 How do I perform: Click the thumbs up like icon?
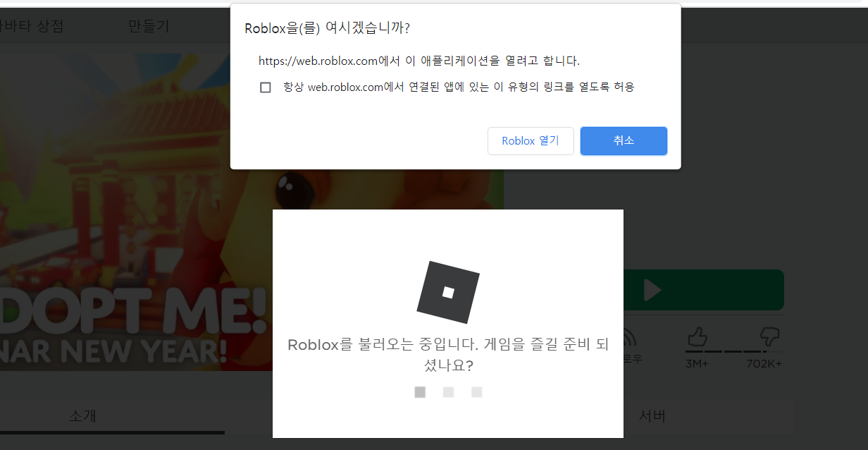[x=697, y=336]
